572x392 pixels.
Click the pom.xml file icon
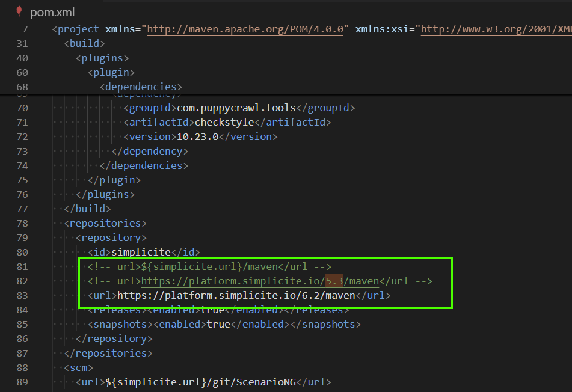[19, 11]
